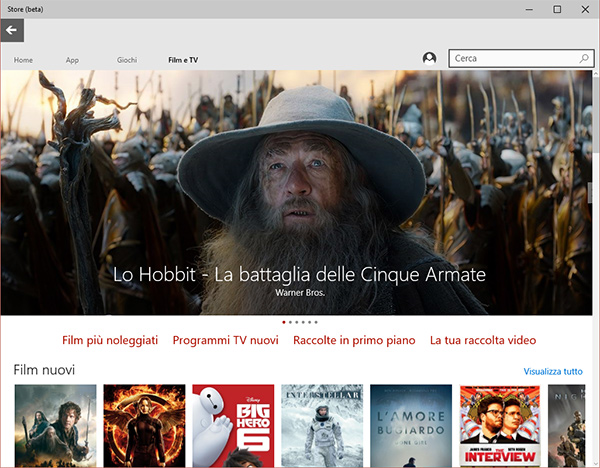Open the user account profile icon
The image size is (600, 468).
click(x=429, y=58)
